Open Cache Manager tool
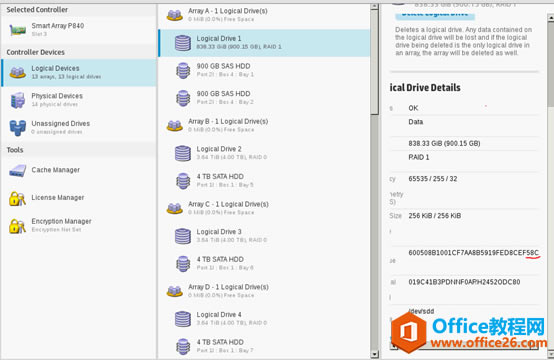Screen dimensions: 554x360 [79, 170]
